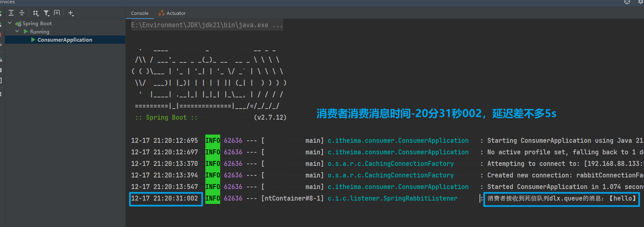Click the INFO badge in the 21:20:12:695 row

coord(213,141)
